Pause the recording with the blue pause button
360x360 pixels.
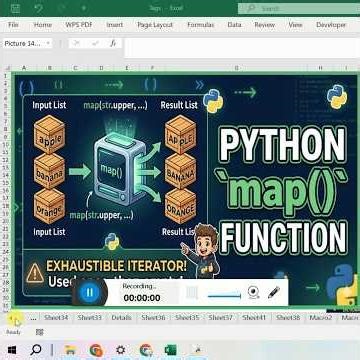[x=89, y=293]
